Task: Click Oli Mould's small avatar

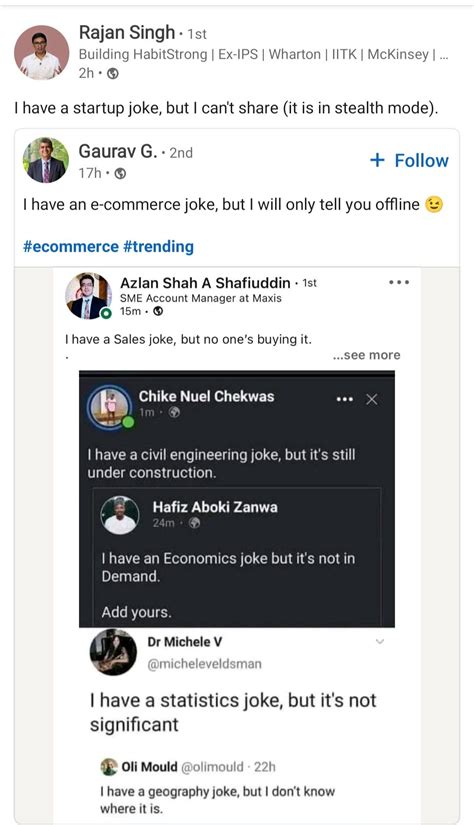Action: point(109,767)
